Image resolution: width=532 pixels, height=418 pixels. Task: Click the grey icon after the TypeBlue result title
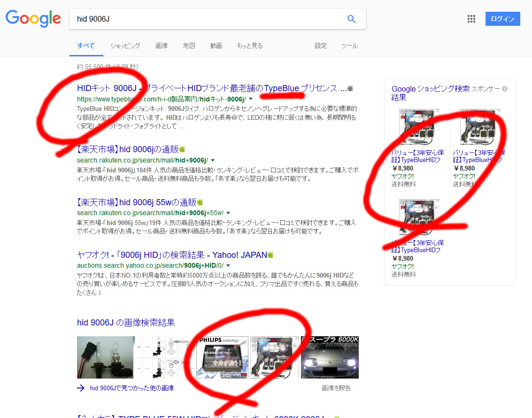point(350,88)
